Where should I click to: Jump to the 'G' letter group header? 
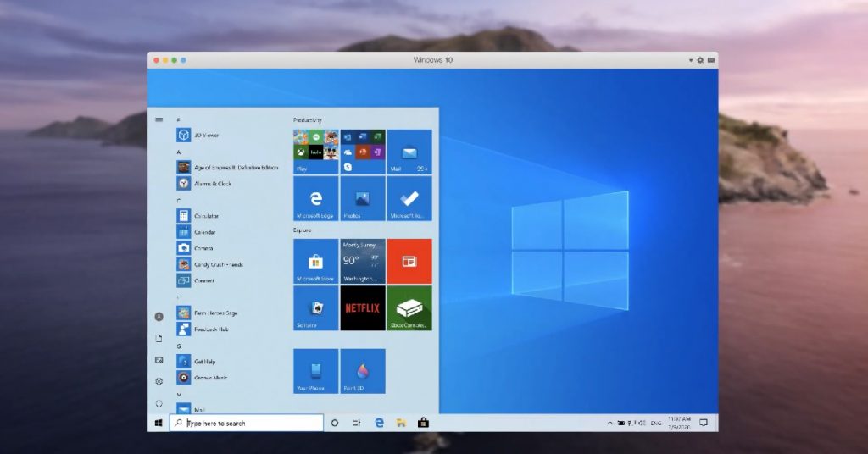point(178,346)
